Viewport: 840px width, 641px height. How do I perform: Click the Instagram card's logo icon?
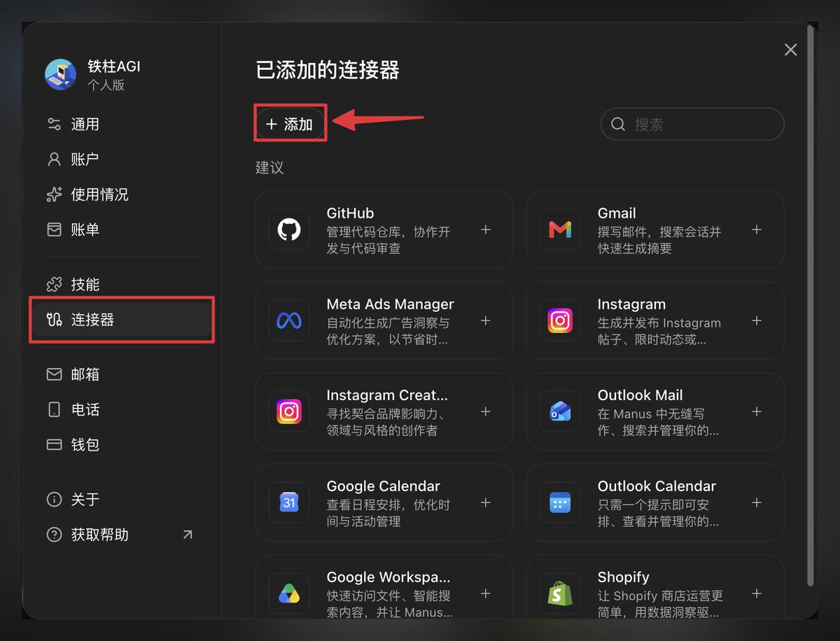(x=560, y=320)
